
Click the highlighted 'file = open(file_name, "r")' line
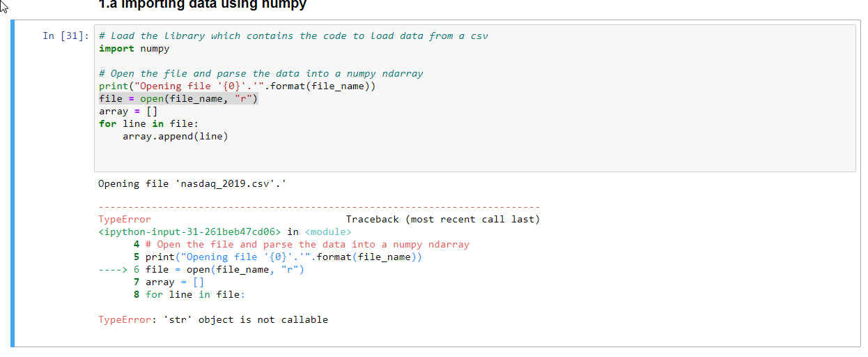pyautogui.click(x=178, y=99)
